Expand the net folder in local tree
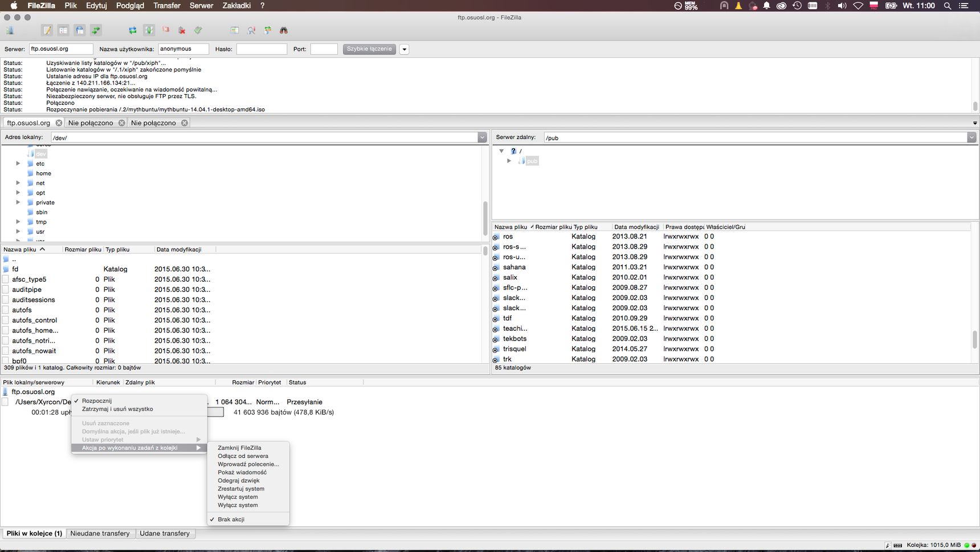Screen dimensions: 980x552 click(x=18, y=183)
